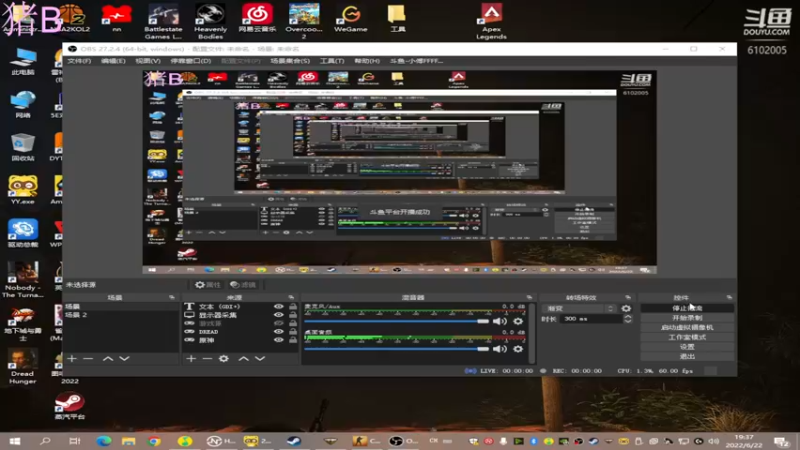Open the Heavenly Bodies desktop shortcut
The width and height of the screenshot is (800, 450).
tap(210, 21)
